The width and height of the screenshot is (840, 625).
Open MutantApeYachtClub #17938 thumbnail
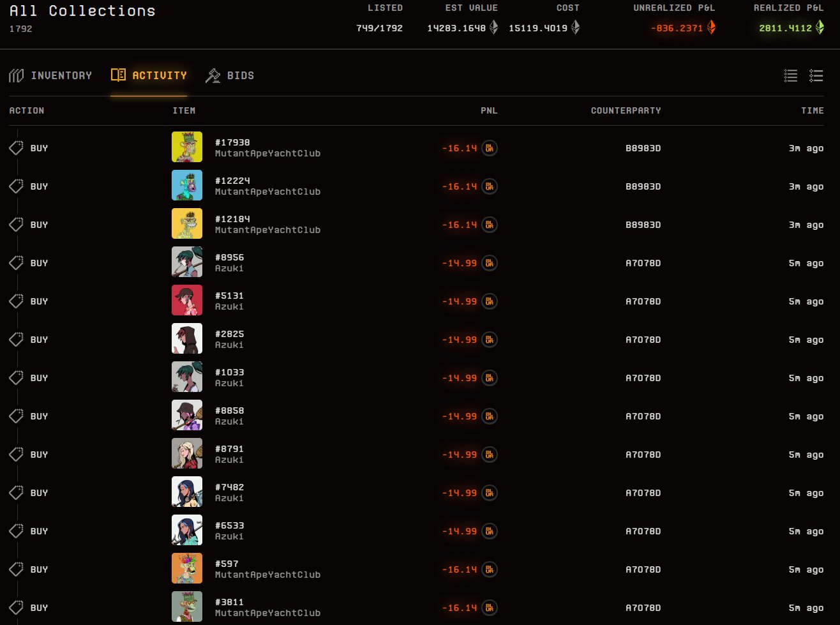[x=187, y=147]
